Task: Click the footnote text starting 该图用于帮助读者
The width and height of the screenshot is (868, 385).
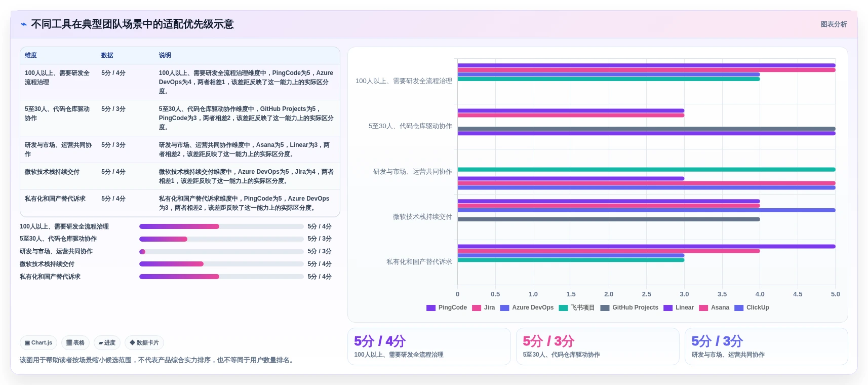Action: pos(157,360)
